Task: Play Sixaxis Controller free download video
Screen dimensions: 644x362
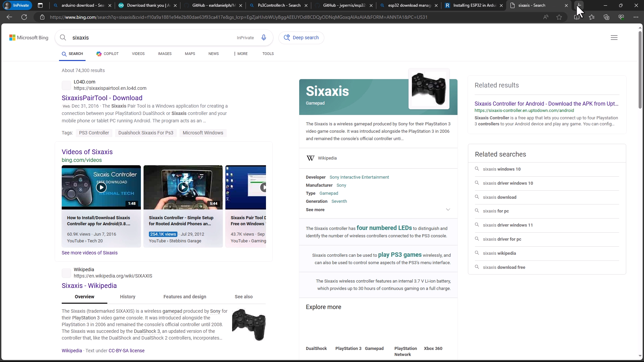Action: (101, 187)
